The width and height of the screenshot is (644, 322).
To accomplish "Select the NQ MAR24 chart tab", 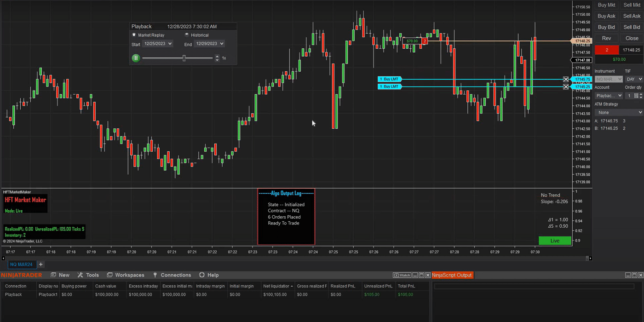I will 22,264.
